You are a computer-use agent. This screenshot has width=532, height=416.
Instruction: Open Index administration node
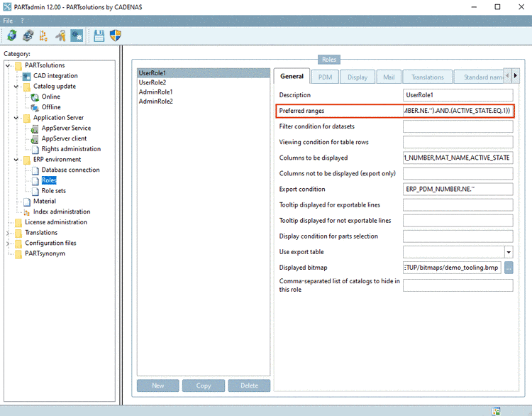[x=62, y=212]
